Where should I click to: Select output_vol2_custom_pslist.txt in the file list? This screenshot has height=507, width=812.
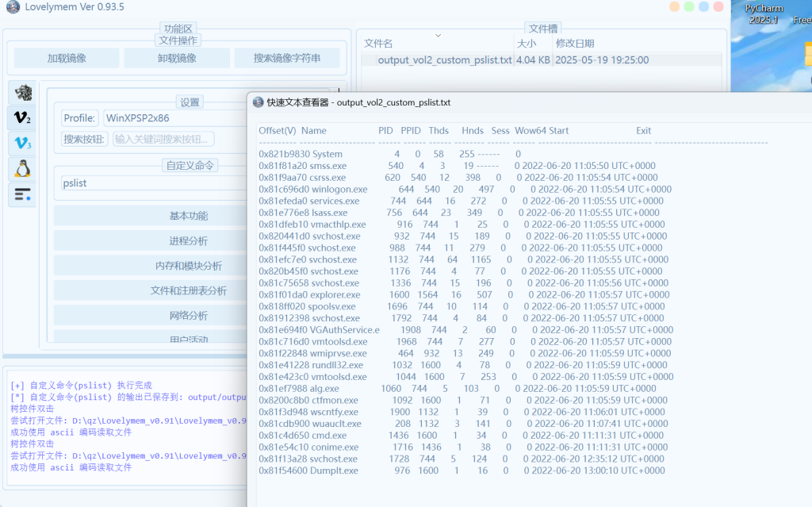444,60
